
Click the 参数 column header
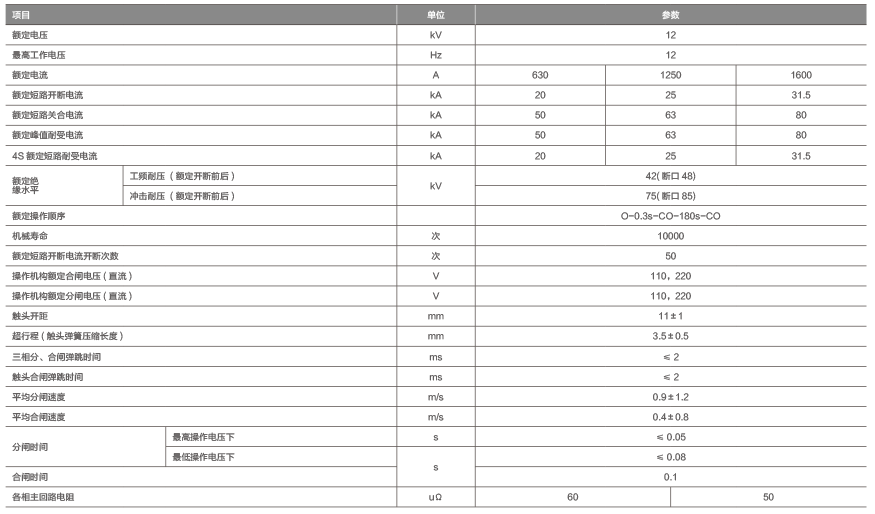[670, 15]
